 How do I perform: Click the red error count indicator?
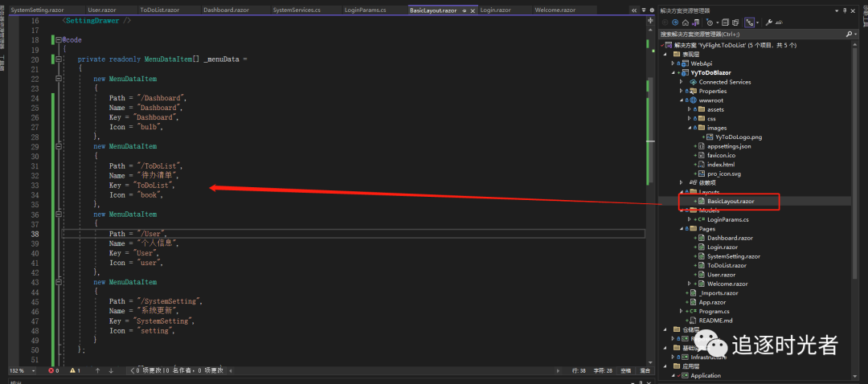coord(55,370)
